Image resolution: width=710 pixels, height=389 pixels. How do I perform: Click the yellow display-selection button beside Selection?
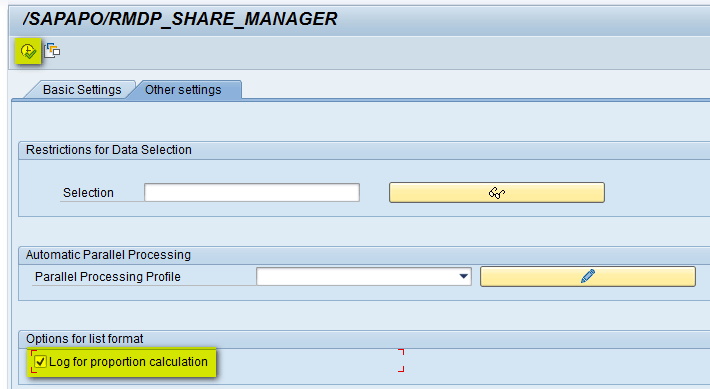coord(497,192)
